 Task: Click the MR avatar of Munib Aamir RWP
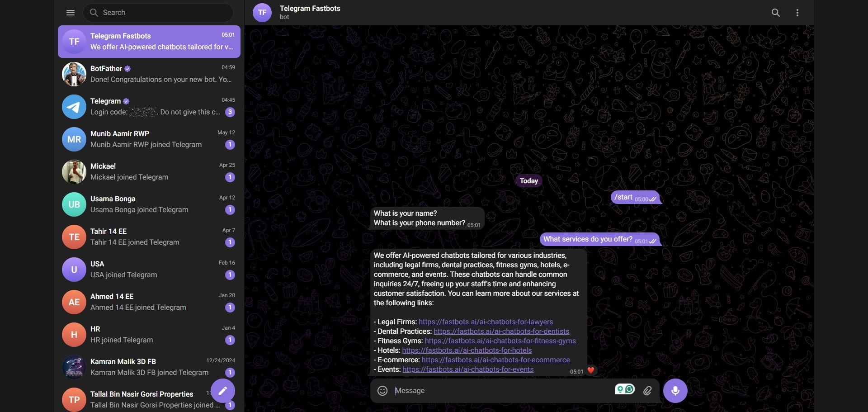point(74,139)
